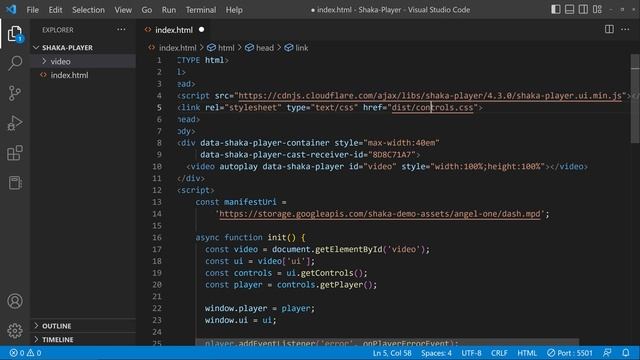Click on 'manifestUri' in line 13
Screen dimensions: 640x360
coord(250,202)
